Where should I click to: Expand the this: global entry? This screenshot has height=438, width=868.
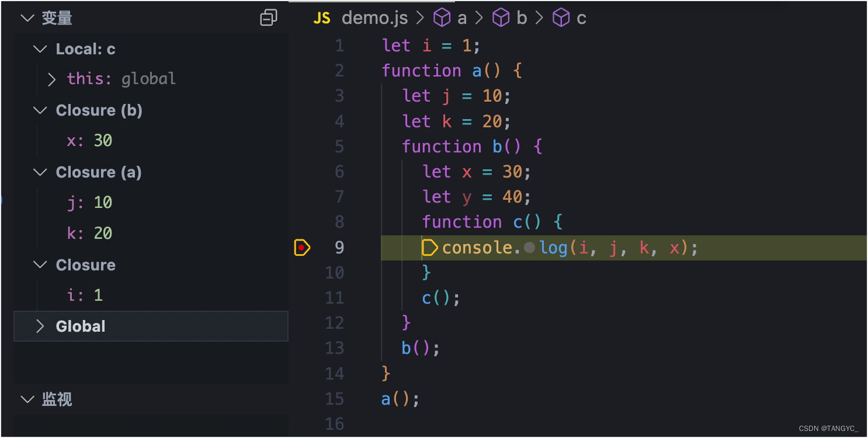click(52, 79)
